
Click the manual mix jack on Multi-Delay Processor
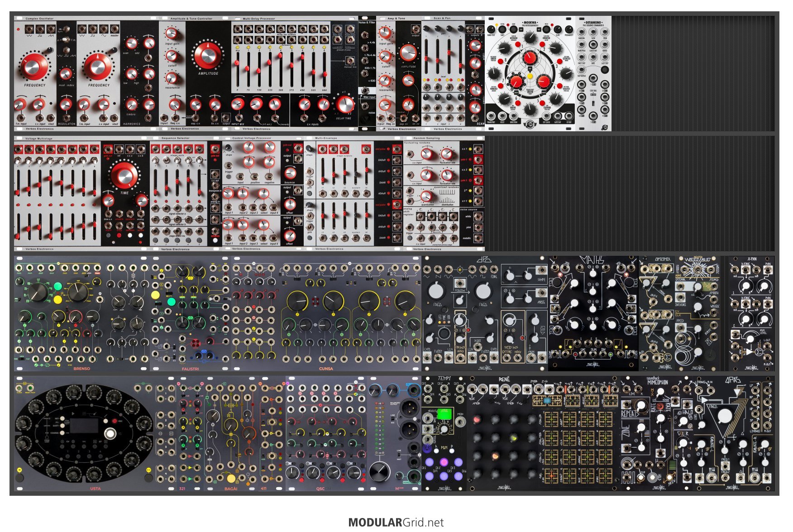click(x=350, y=60)
